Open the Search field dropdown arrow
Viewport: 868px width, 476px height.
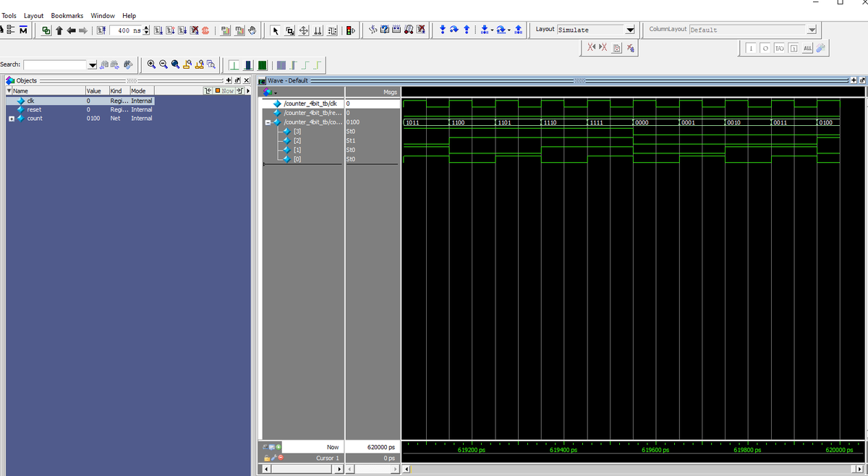[93, 65]
